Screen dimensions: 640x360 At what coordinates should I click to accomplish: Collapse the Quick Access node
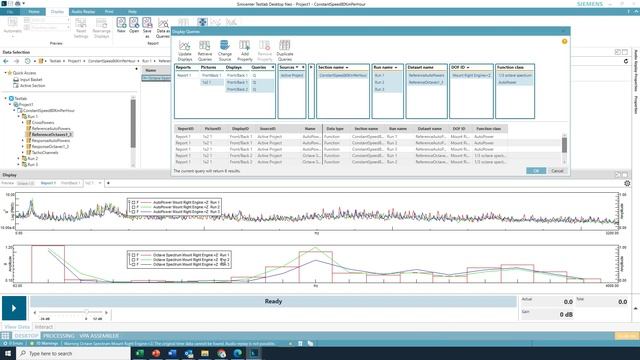coord(5,73)
